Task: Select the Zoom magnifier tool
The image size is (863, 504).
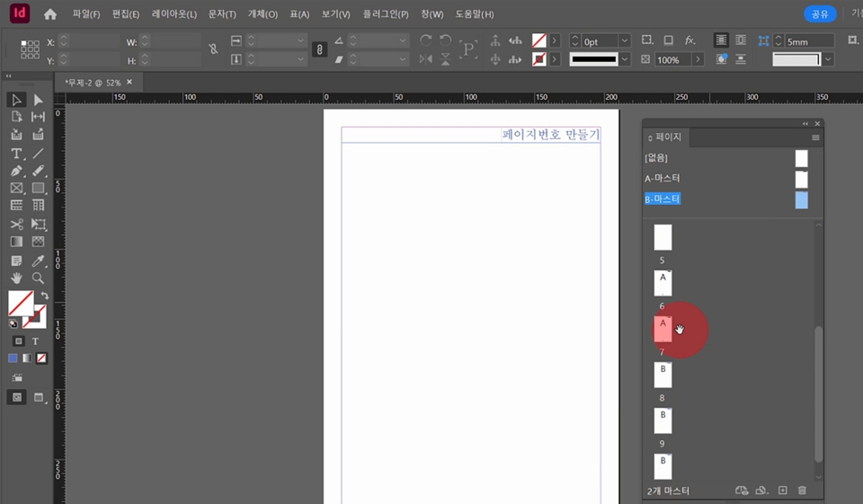Action: coord(38,279)
